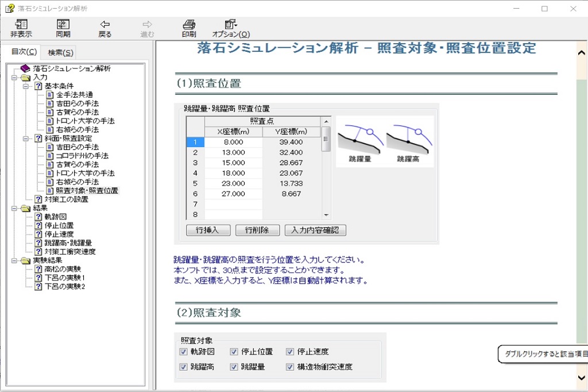Click the X座標 cell containing 8.000

tap(233, 142)
